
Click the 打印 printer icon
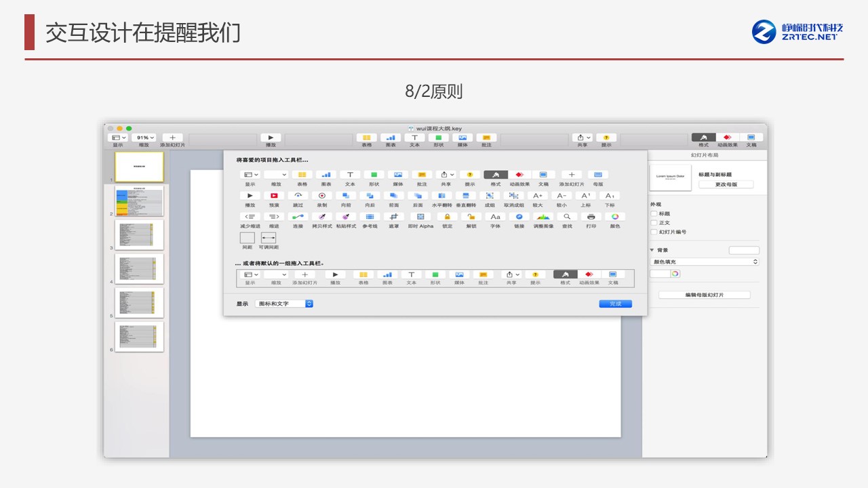pyautogui.click(x=591, y=217)
